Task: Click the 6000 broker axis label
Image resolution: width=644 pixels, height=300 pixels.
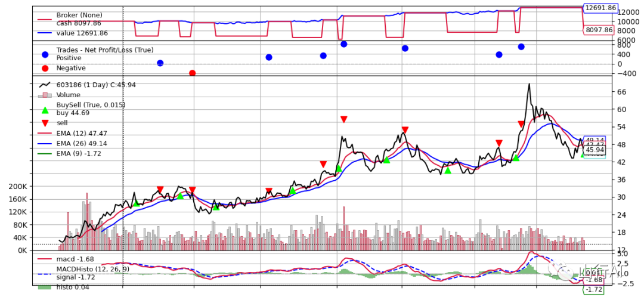Action: 626,40
